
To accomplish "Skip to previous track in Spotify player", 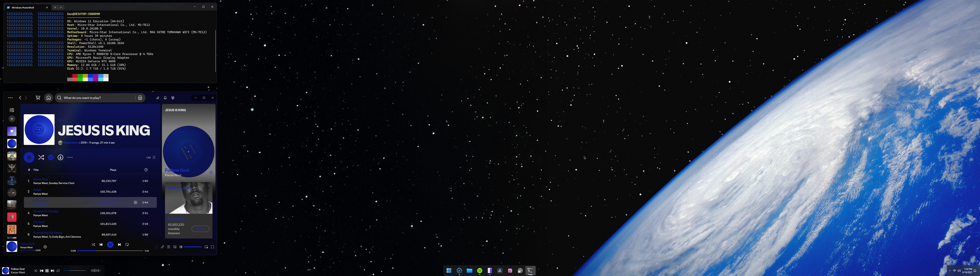I will pyautogui.click(x=101, y=245).
